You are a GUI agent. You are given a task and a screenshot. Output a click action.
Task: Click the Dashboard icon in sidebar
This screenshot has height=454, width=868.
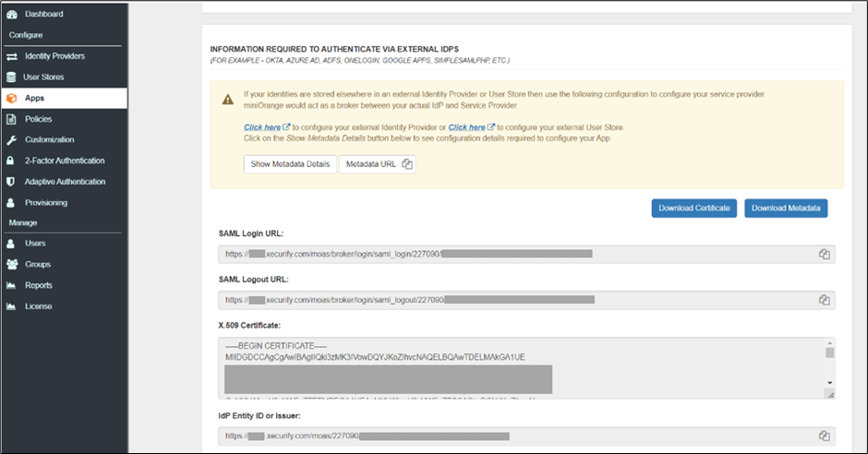click(11, 15)
